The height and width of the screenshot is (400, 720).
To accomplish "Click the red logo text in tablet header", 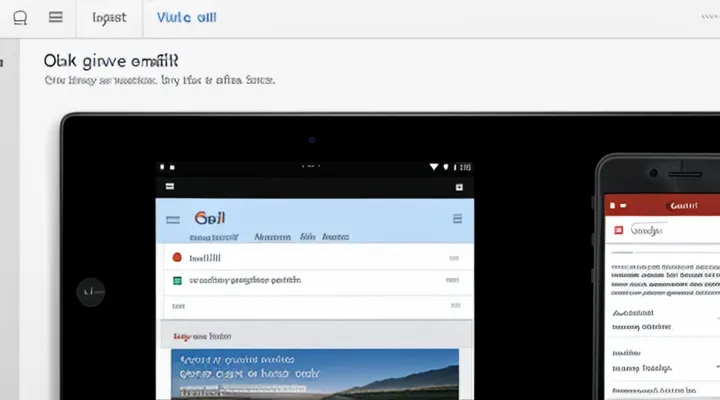I will 210,218.
